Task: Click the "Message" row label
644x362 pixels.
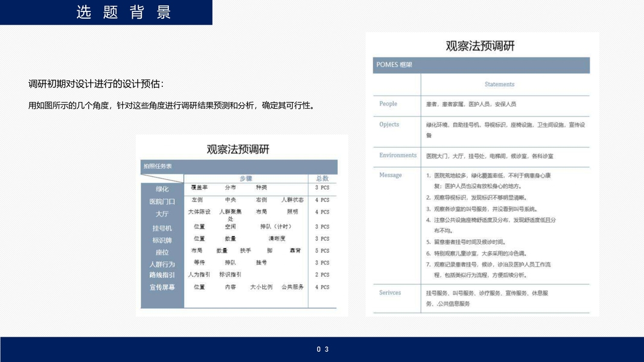Action: (x=390, y=175)
